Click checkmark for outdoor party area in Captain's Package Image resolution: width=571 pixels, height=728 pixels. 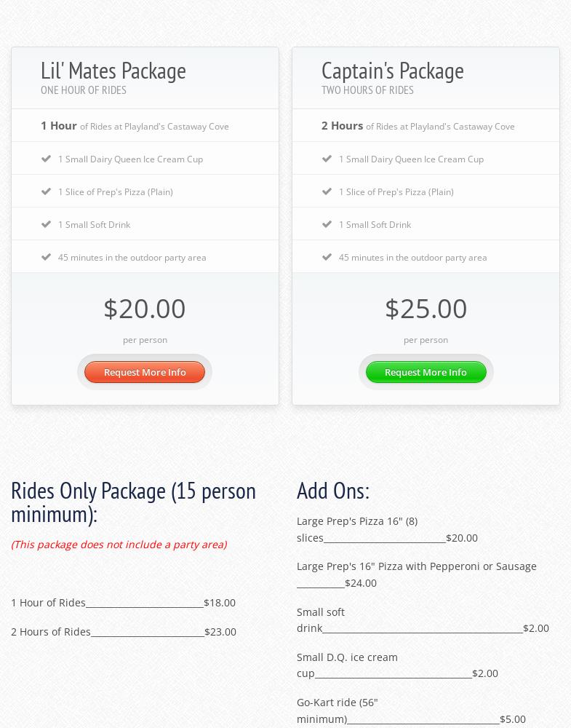point(327,256)
